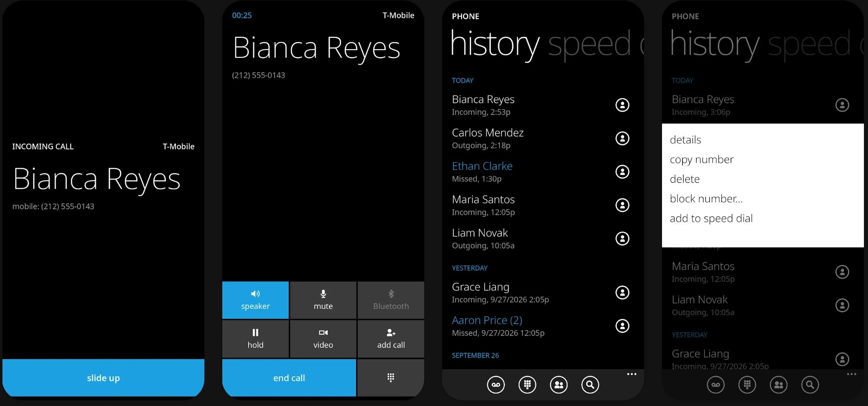Image resolution: width=868 pixels, height=406 pixels.
Task: Open Grace Liang profile icon, third screen
Action: 622,293
